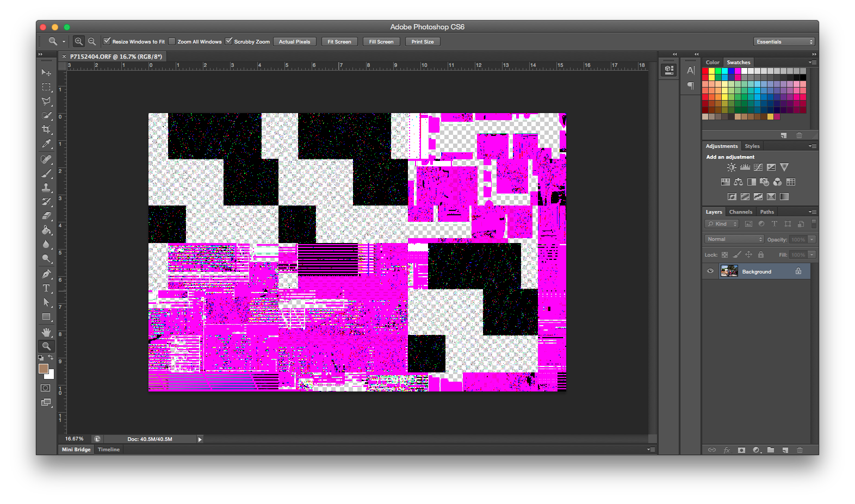Open the Essentials workspace dropdown
855x504 pixels.
pos(784,42)
